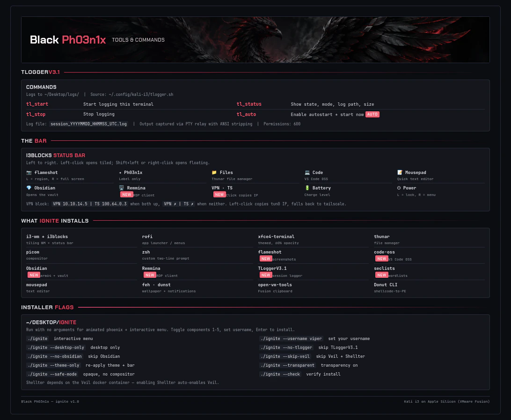Screen dimensions: 511x420
Task: Click the './ignite --no-obsidian' flag
Action: 55,356
